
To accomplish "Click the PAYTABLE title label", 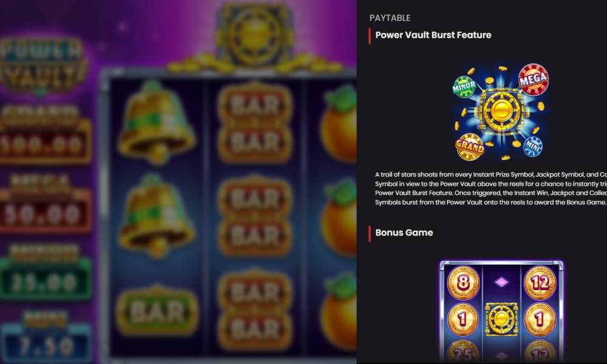I will [390, 18].
